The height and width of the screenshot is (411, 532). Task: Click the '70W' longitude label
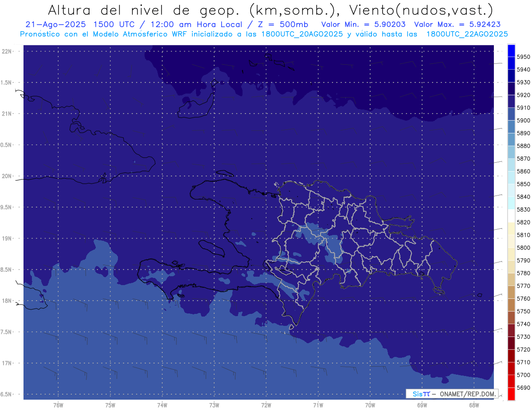[x=370, y=405]
